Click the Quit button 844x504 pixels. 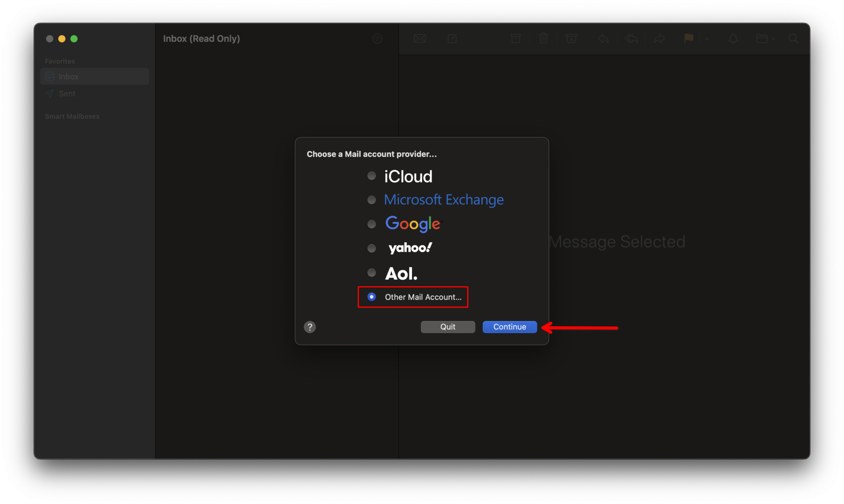(448, 327)
